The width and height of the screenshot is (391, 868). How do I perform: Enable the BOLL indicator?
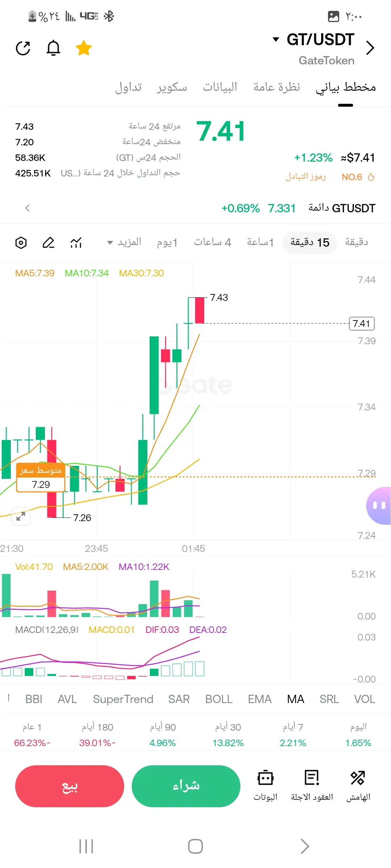[219, 699]
